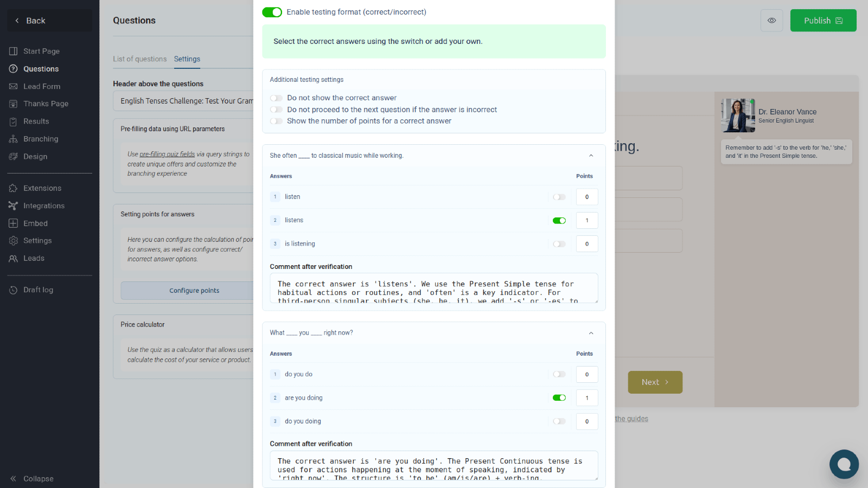Select the Design sidebar icon
This screenshot has width=868, height=488.
click(x=14, y=156)
